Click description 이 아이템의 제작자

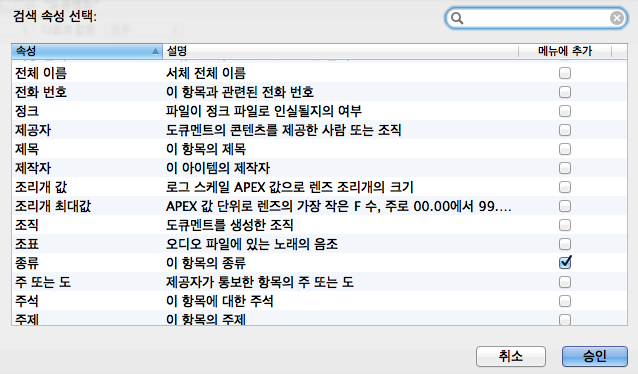218,168
